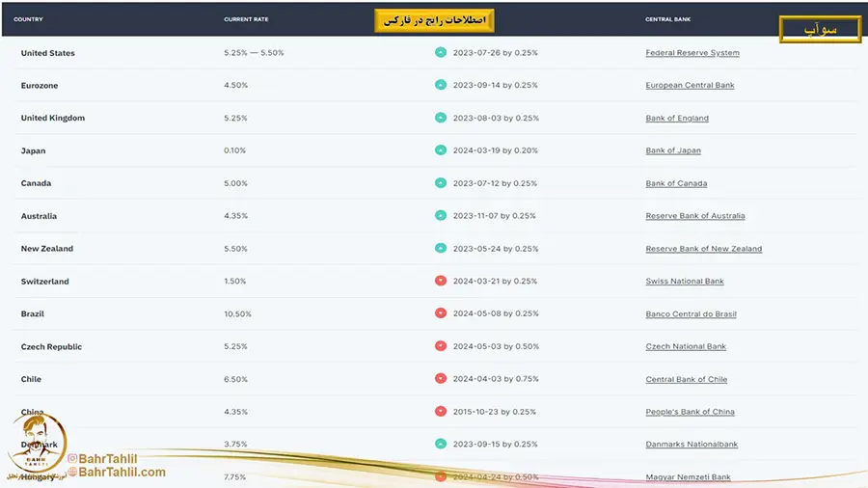The image size is (868, 488).
Task: Click the red down arrow in Switzerland row
Action: 441,282
